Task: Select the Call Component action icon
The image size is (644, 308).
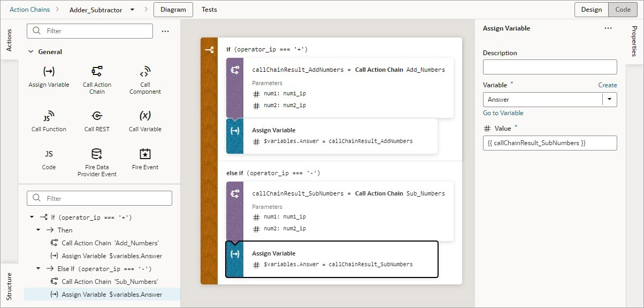Action: (145, 72)
